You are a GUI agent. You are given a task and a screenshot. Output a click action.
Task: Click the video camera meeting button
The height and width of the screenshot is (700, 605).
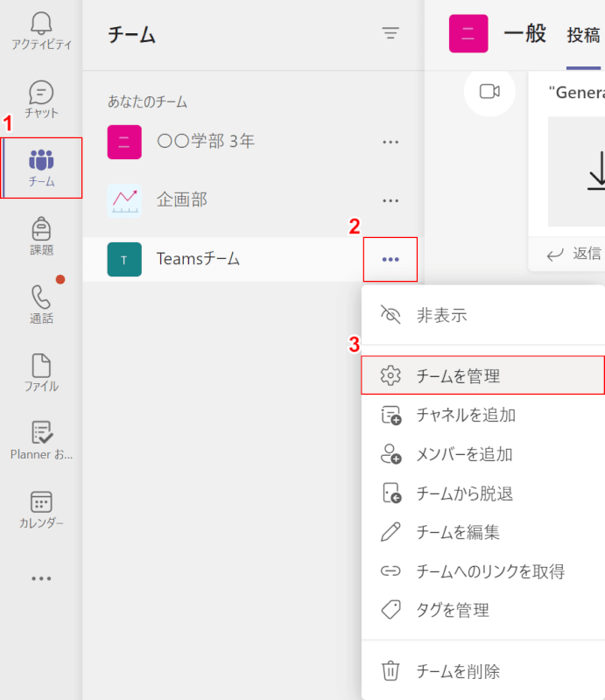(489, 92)
